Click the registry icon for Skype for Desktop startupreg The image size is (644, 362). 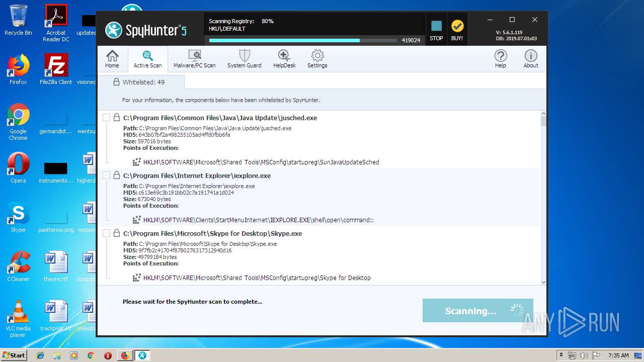(x=136, y=278)
